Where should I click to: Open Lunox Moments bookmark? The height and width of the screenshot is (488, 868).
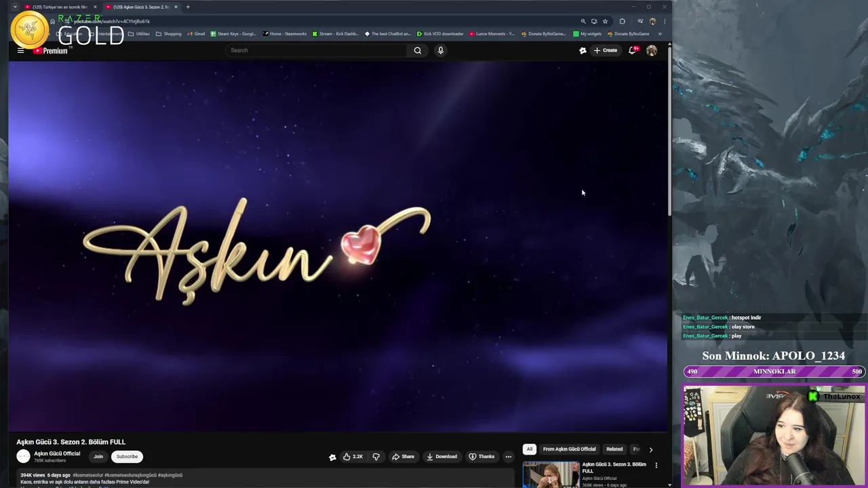point(492,34)
